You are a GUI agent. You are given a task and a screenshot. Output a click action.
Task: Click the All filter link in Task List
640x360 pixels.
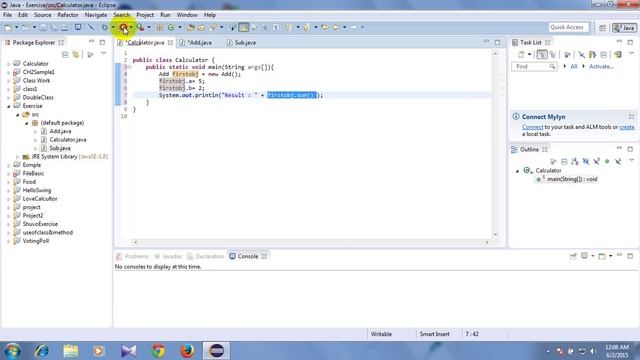[x=573, y=66]
